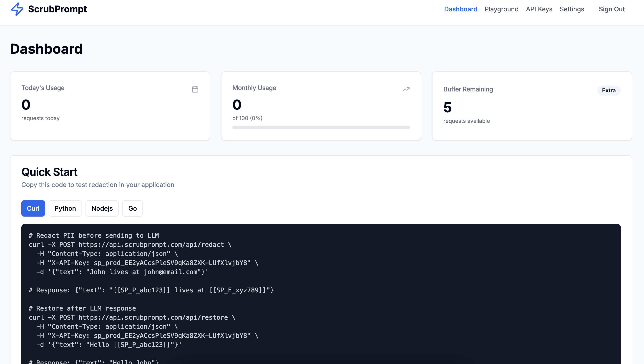Click the Sign Out button

pos(612,9)
